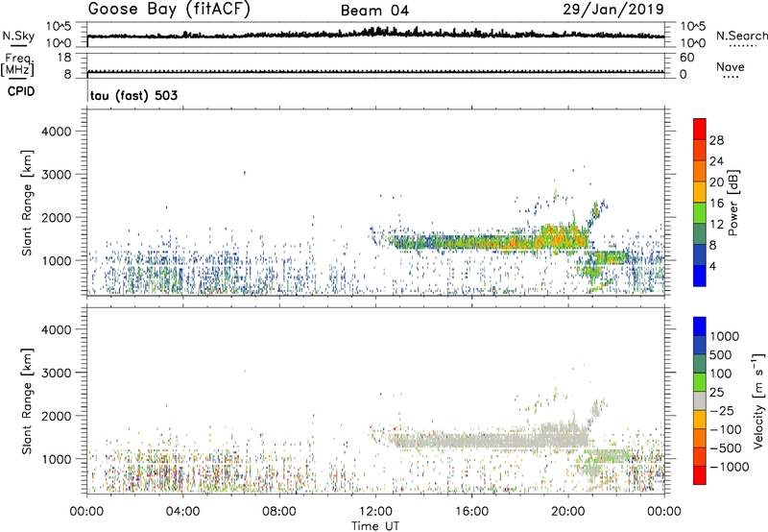Viewport: 768px width, 532px height.
Task: Click the blue bottom of the Power color bar
Action: [x=700, y=276]
